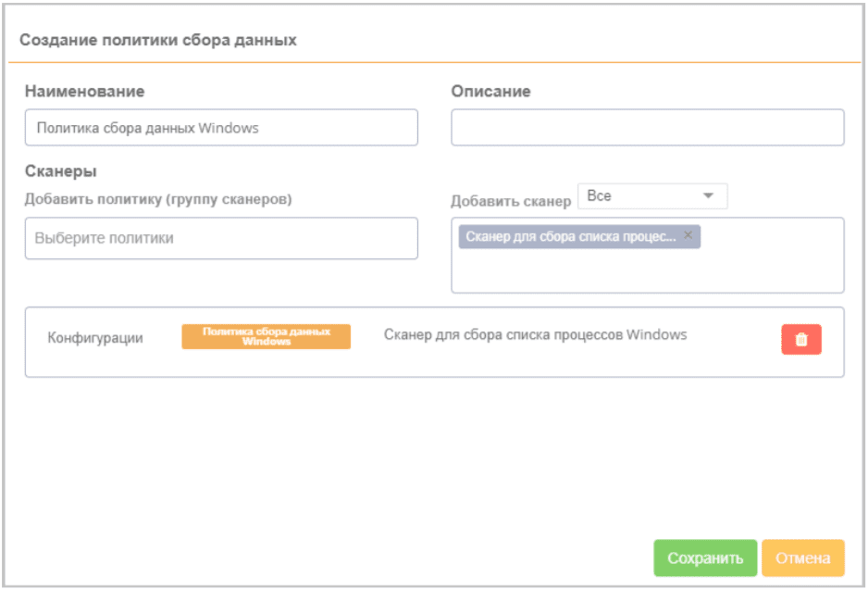Click the "Сканеры" section heading
The image size is (868, 589).
point(61,170)
